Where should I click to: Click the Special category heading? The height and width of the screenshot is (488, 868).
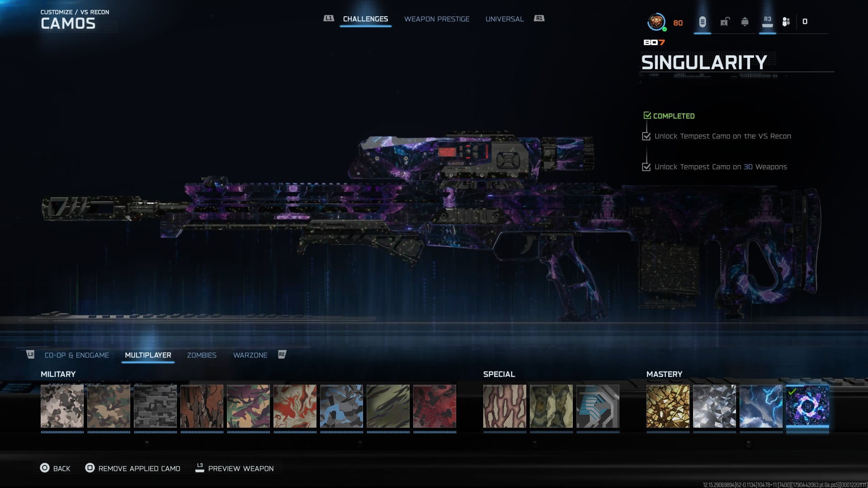[499, 374]
